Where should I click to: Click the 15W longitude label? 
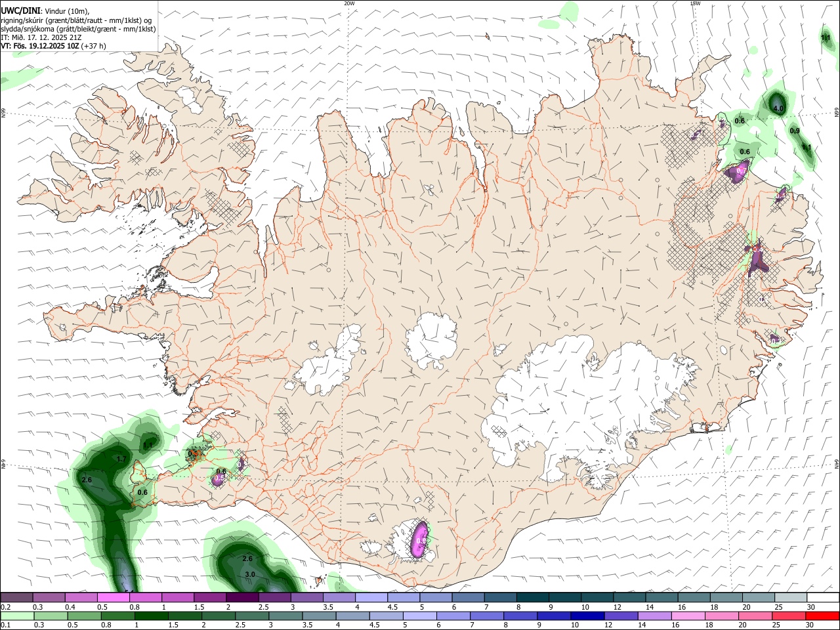(694, 3)
